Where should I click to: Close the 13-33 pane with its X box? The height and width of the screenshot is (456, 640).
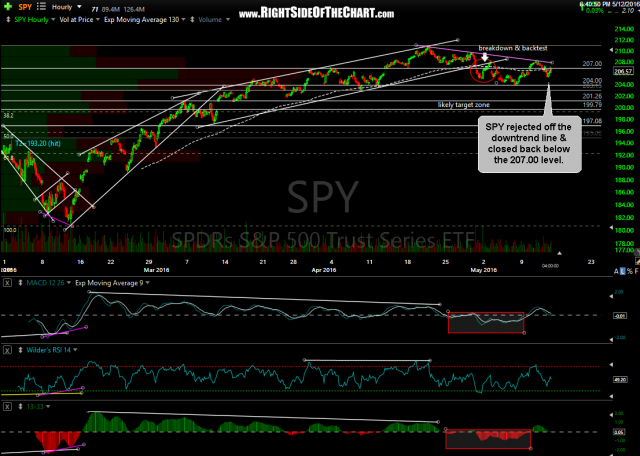(9, 407)
